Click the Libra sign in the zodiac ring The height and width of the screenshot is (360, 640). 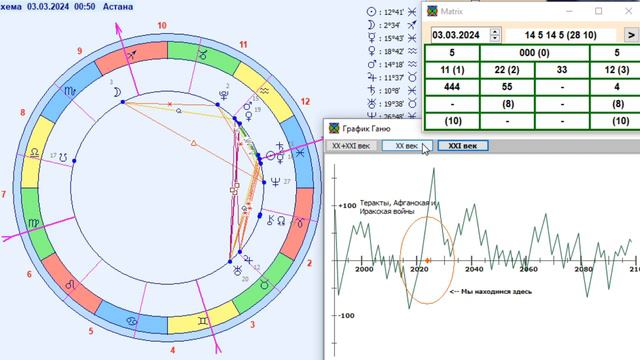[35, 153]
